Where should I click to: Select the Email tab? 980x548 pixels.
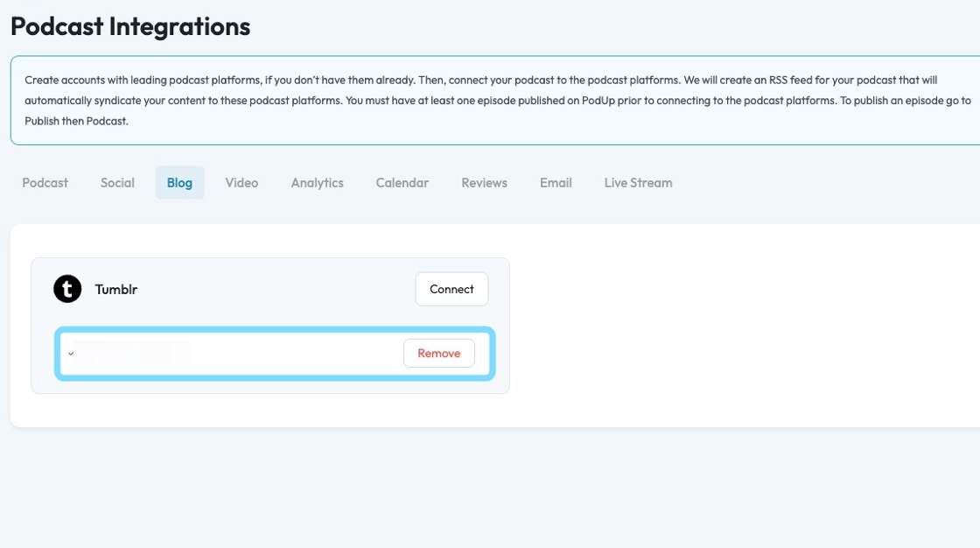tap(556, 183)
